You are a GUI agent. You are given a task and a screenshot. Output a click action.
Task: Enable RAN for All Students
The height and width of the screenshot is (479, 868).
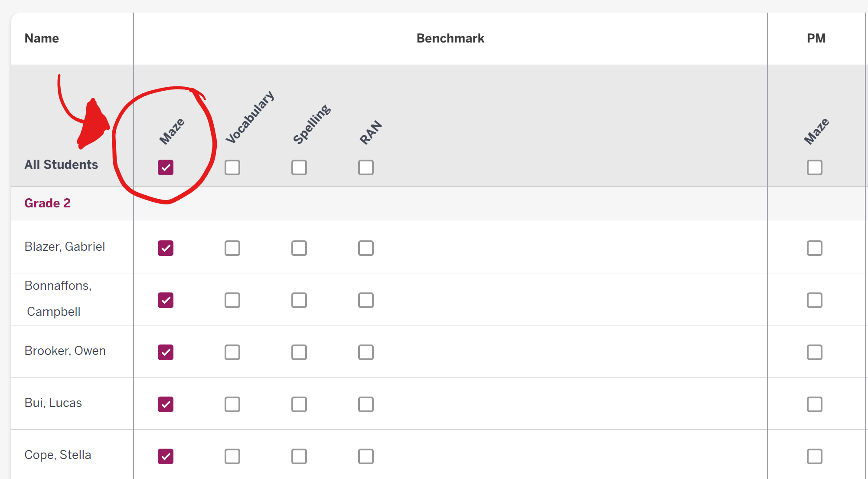[x=365, y=167]
